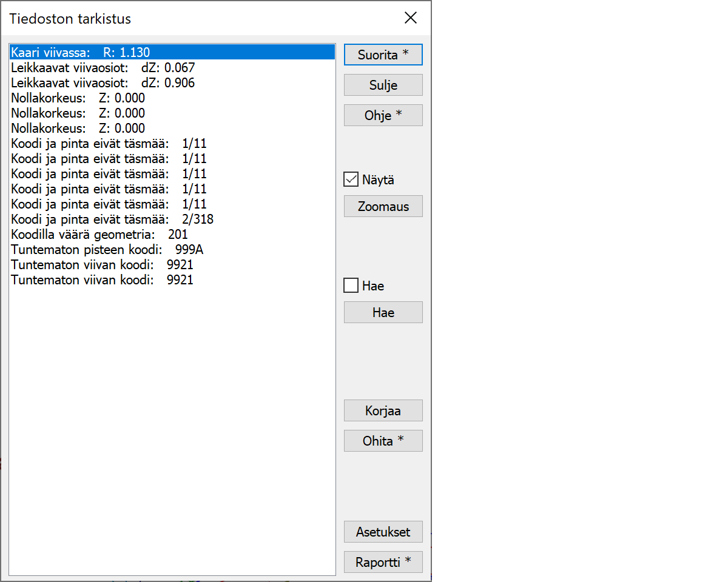
Task: Click the Suorita button to run check
Action: pyautogui.click(x=383, y=55)
